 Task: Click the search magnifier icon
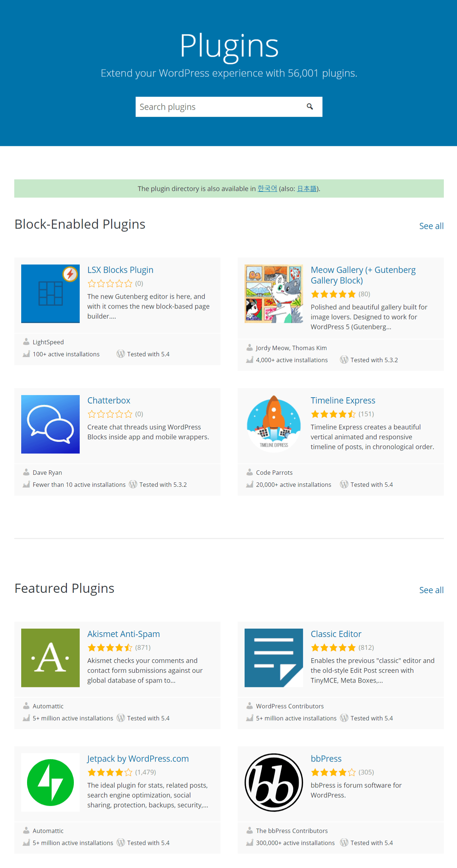tap(310, 107)
